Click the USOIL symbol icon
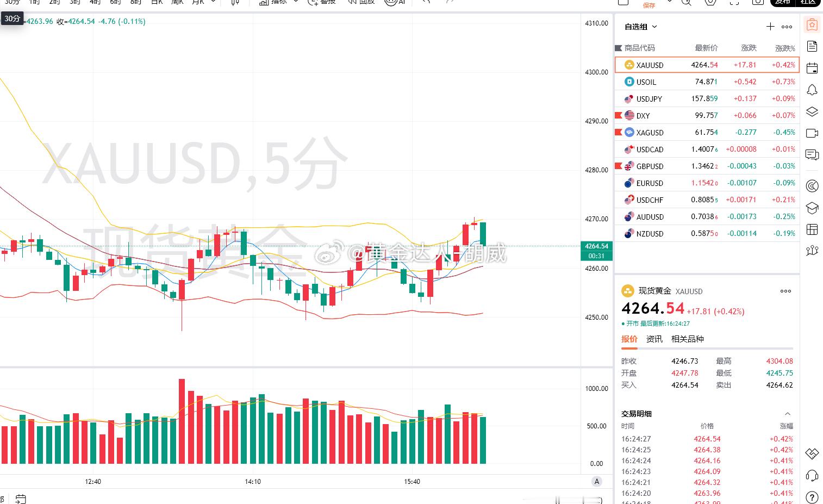Viewport: 823px width, 504px height. tap(629, 82)
